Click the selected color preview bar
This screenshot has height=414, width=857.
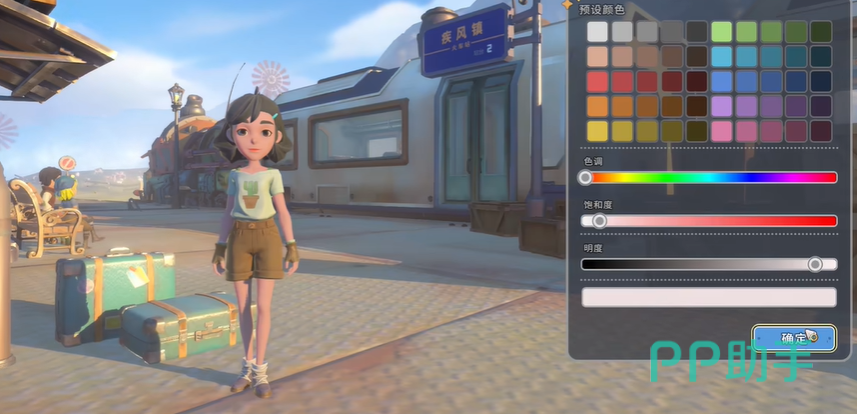coord(709,297)
